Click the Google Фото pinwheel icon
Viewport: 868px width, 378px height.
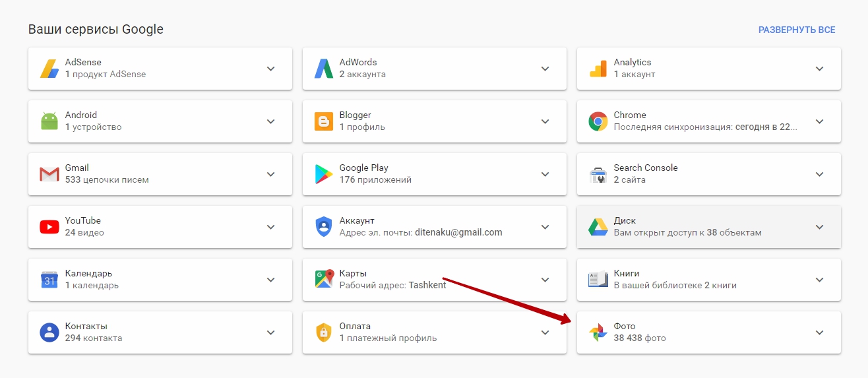598,332
